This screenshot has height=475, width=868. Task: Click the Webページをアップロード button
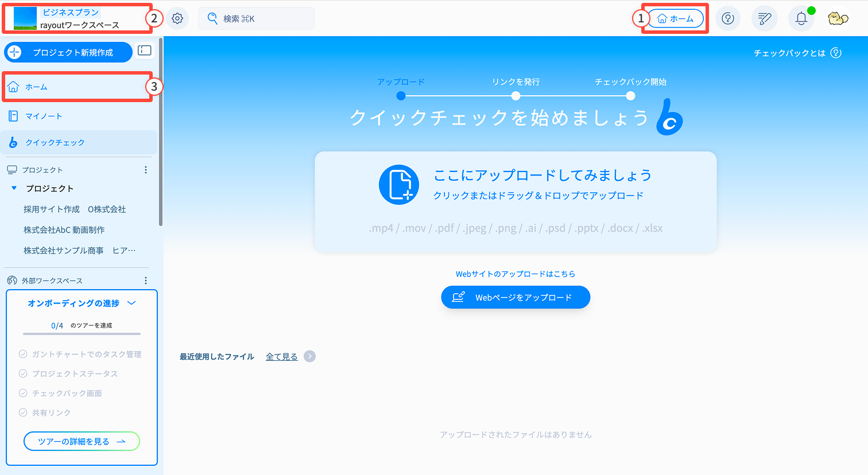click(516, 297)
